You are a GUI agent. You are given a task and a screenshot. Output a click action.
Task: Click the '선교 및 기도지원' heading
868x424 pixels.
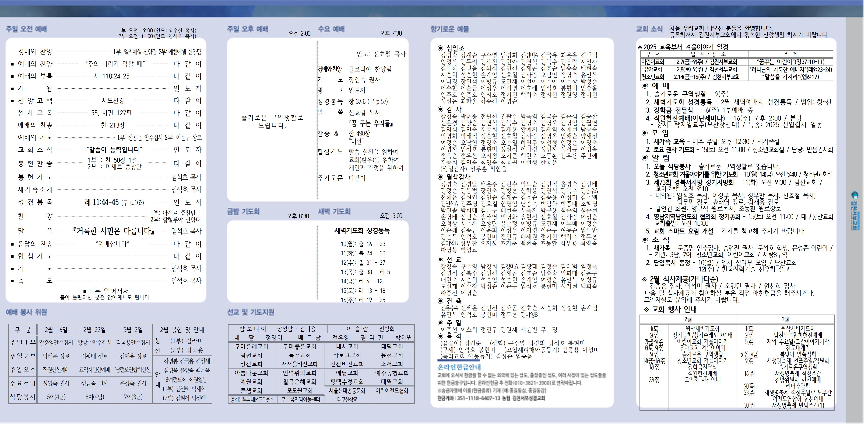click(x=251, y=312)
